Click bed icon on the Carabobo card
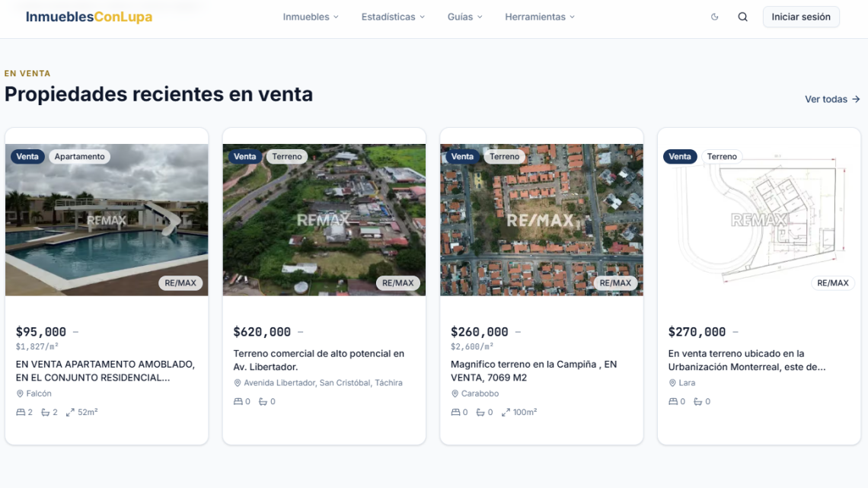 point(455,412)
